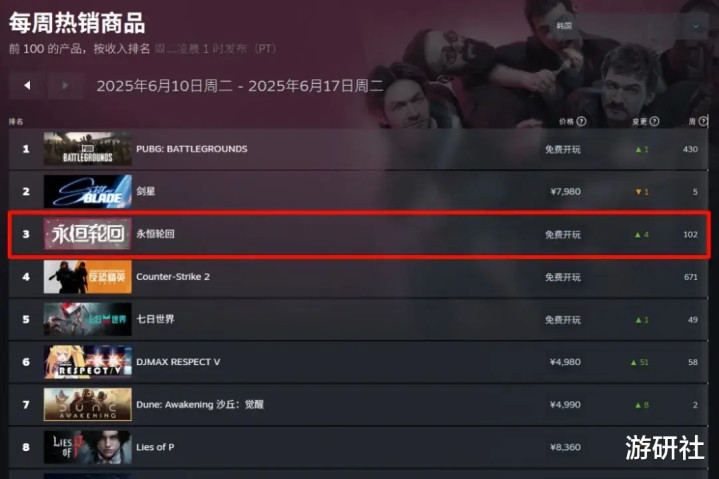Click the 免费开玩 price for PUBG
Screen dimensions: 719x479
point(563,149)
